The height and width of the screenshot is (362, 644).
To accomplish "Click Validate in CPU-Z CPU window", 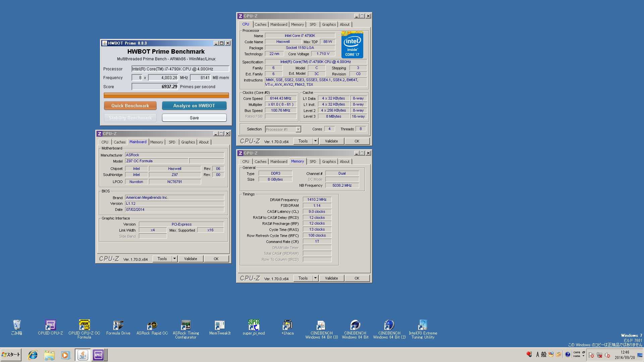I will [x=331, y=141].
